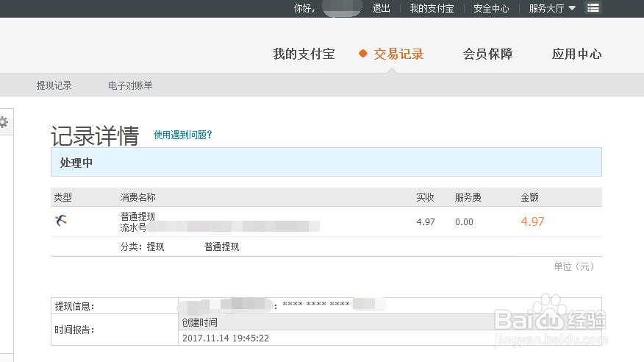Click the 记录详情 page heading

point(95,136)
